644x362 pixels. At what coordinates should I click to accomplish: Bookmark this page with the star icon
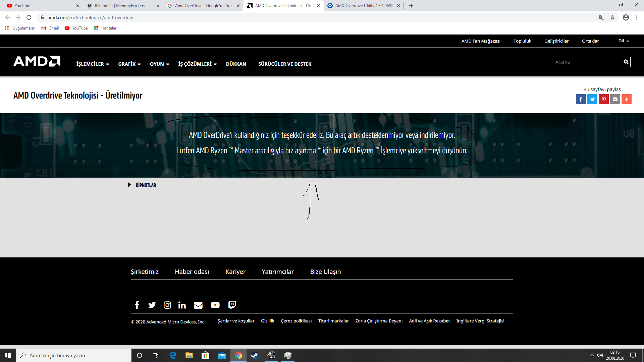click(x=612, y=17)
